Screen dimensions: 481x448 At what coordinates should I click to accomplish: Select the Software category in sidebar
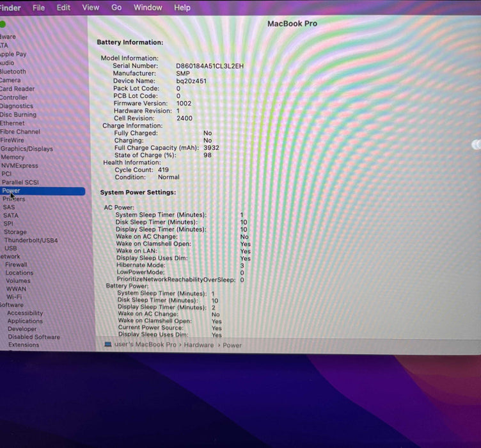[x=12, y=305]
